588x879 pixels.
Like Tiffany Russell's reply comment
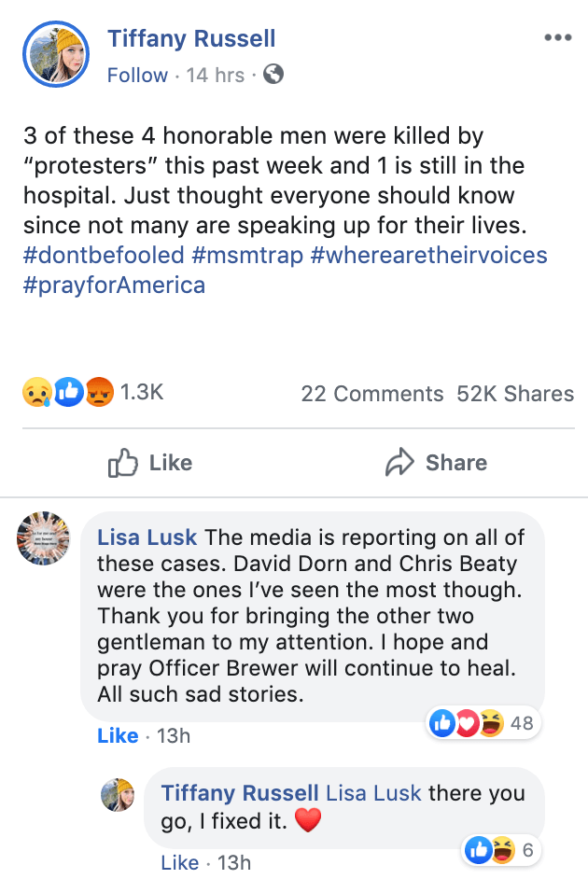pos(180,863)
